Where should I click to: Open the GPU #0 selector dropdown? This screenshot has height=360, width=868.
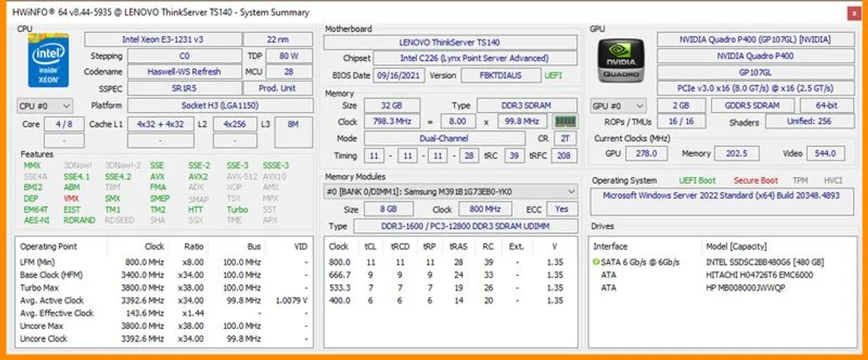coord(618,106)
